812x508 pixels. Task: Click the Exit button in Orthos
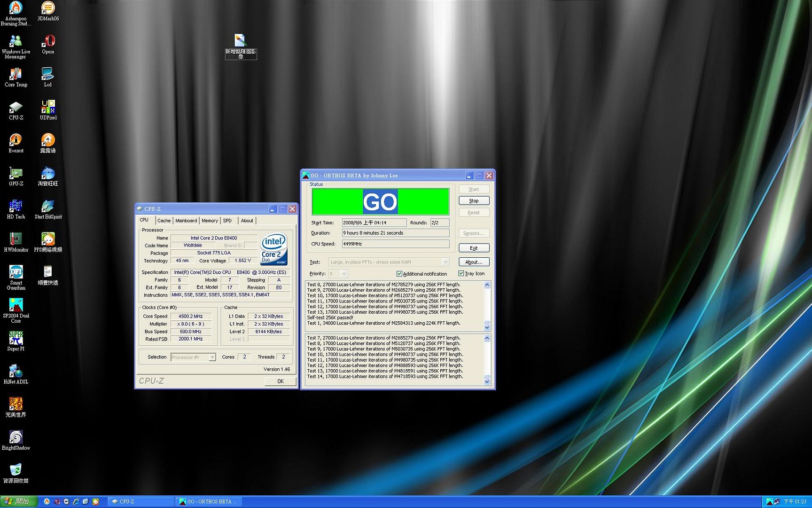[x=474, y=248]
